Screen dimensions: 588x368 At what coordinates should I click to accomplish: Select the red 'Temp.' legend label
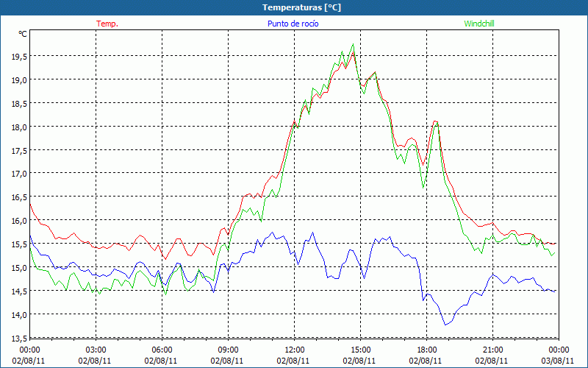point(107,24)
